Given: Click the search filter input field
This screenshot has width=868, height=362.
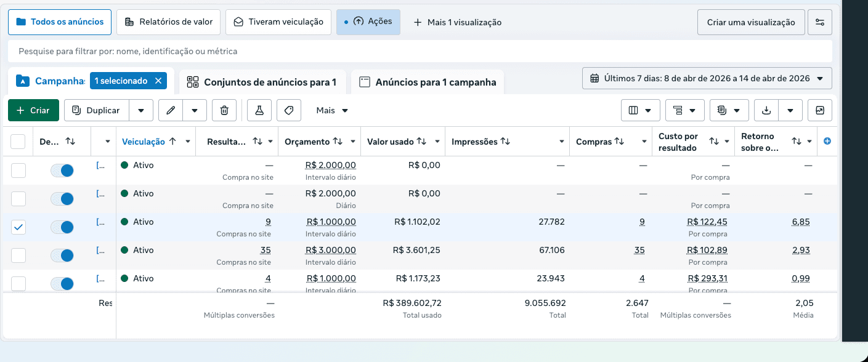Looking at the screenshot, I should click(420, 51).
